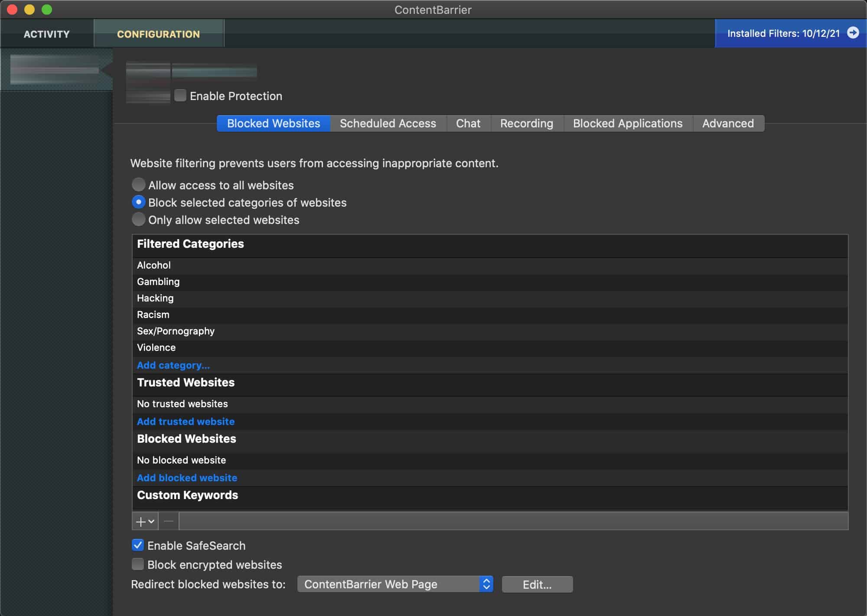This screenshot has height=616, width=867.
Task: Click the Filtered Categories header
Action: coord(490,246)
